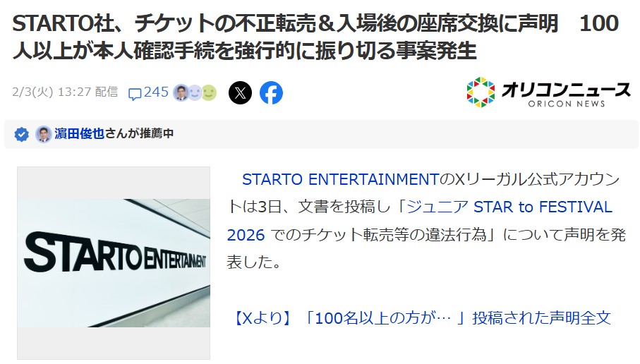Click the さんが推薦中 recommendation text
The width and height of the screenshot is (640, 364).
point(139,133)
